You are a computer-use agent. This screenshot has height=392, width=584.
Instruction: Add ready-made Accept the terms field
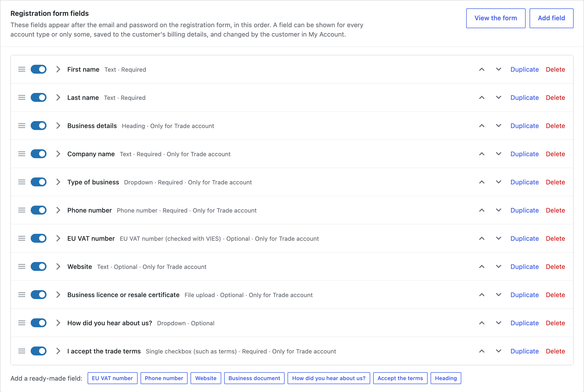click(400, 378)
